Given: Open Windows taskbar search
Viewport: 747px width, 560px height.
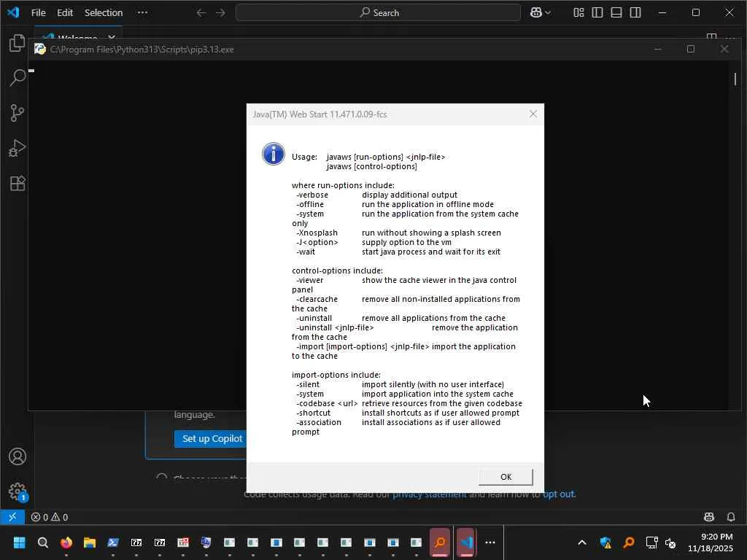Looking at the screenshot, I should 43,542.
